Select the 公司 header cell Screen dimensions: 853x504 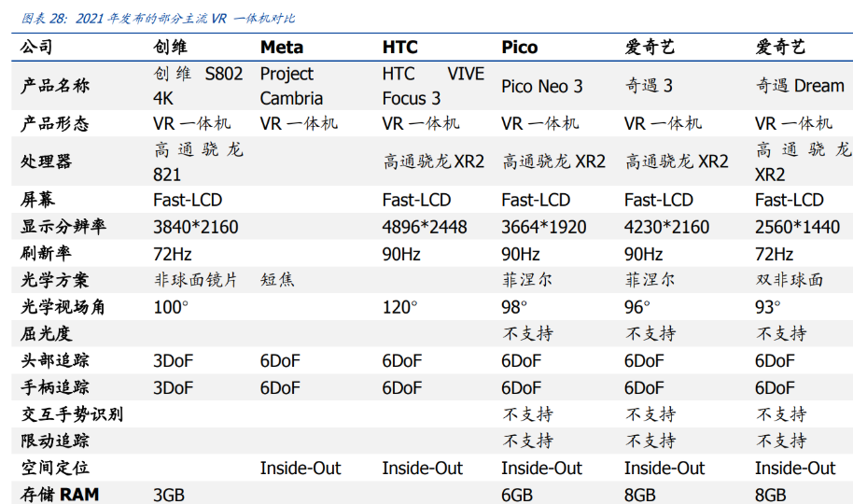(37, 47)
